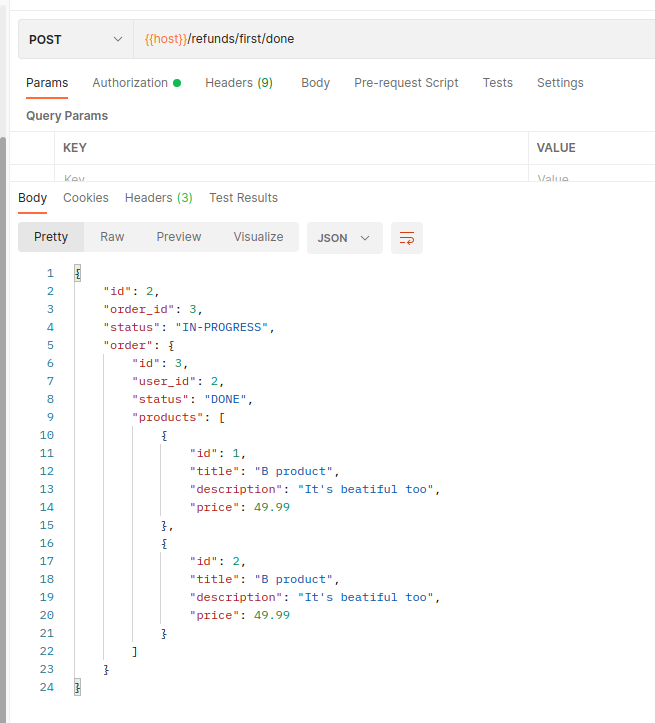Click the closing brace on line 24
The width and height of the screenshot is (655, 723).
pos(78,687)
